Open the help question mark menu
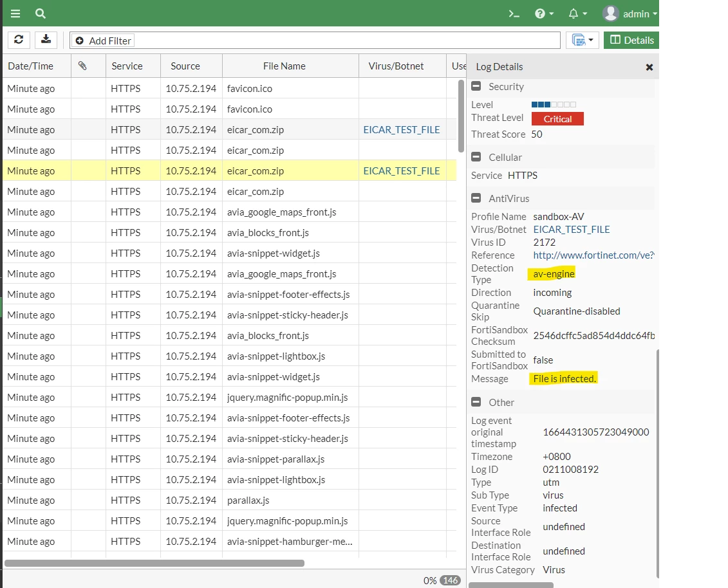The image size is (728, 588). coord(544,14)
